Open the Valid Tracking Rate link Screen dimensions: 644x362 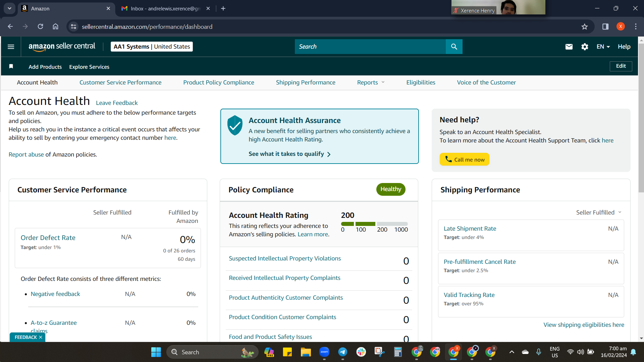pyautogui.click(x=469, y=295)
